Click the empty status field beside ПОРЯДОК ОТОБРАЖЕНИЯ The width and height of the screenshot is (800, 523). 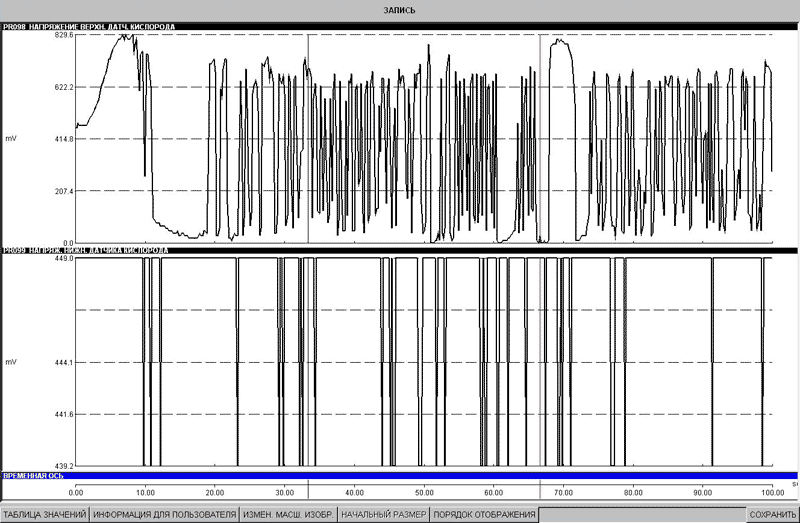point(642,514)
